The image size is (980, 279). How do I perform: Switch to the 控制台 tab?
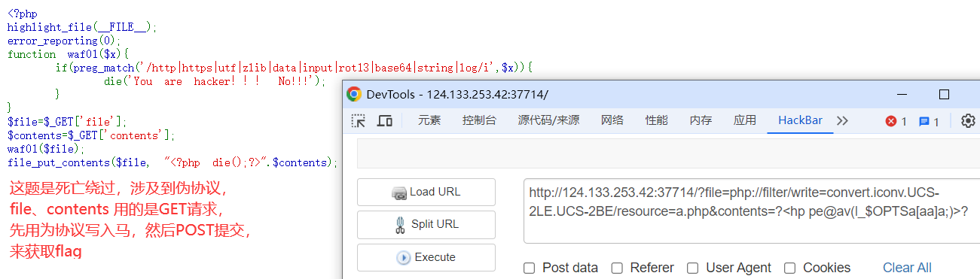479,120
